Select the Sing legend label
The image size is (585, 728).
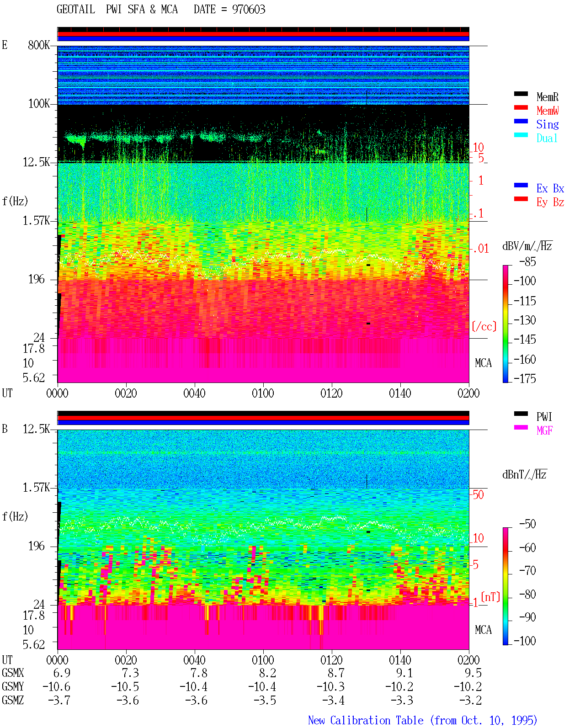pos(547,124)
